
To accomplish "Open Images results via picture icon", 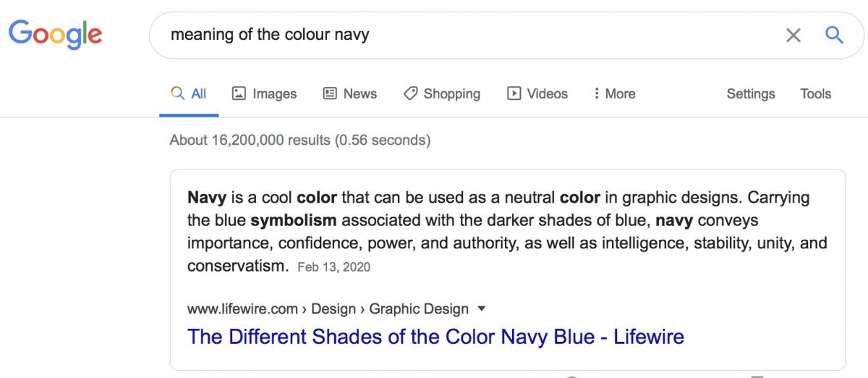I will [239, 93].
